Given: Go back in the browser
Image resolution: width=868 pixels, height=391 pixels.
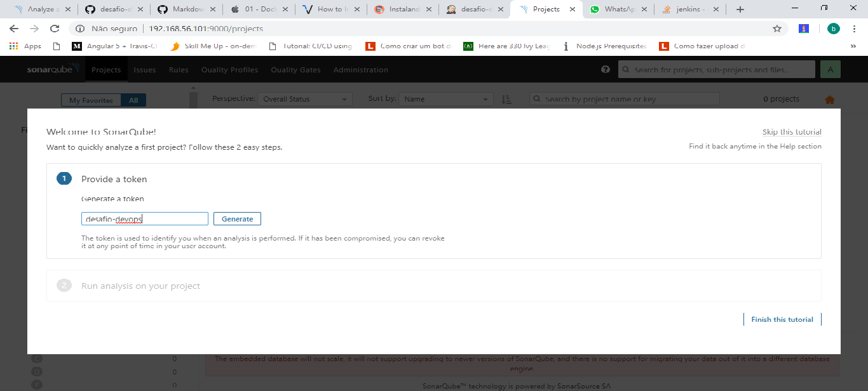Looking at the screenshot, I should click(14, 29).
